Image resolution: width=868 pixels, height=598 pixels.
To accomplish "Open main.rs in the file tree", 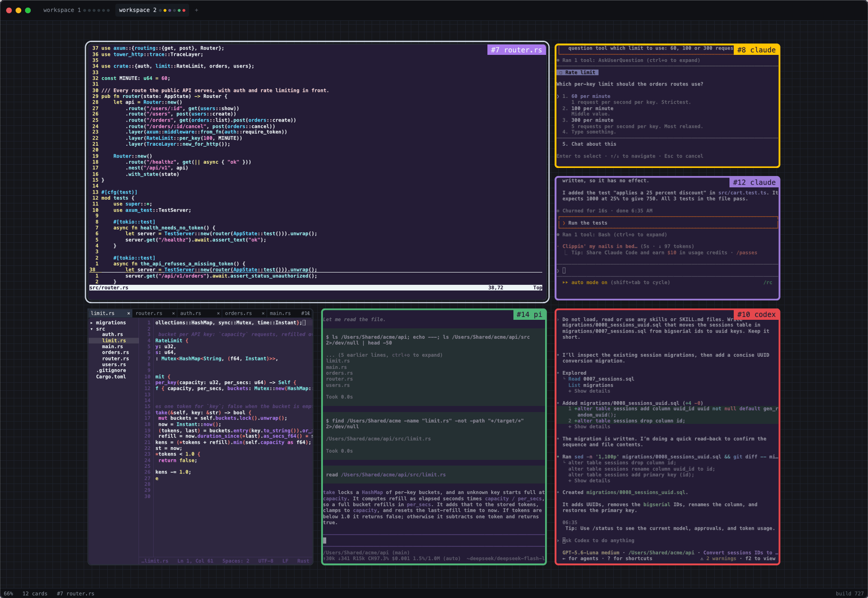I will tap(113, 347).
